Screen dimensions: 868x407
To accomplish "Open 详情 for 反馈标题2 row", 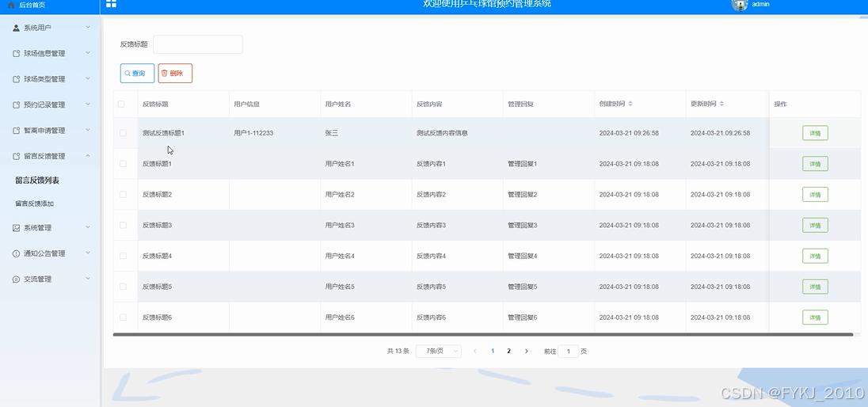I will pyautogui.click(x=815, y=194).
